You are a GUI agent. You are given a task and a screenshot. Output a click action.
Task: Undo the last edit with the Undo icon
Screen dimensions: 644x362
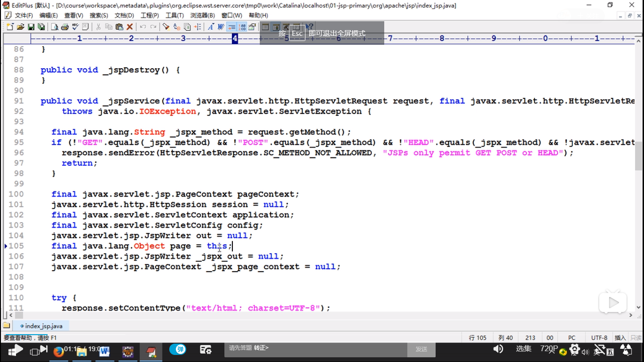click(142, 27)
